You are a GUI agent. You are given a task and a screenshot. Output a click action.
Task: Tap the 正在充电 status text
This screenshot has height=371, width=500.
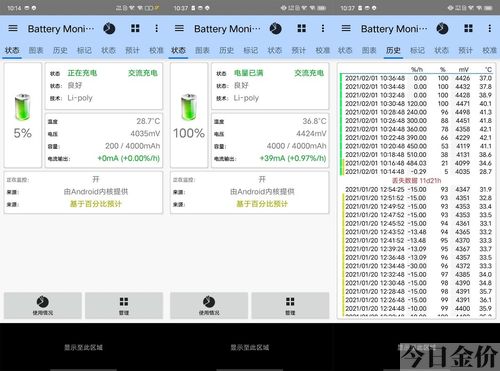click(x=82, y=73)
